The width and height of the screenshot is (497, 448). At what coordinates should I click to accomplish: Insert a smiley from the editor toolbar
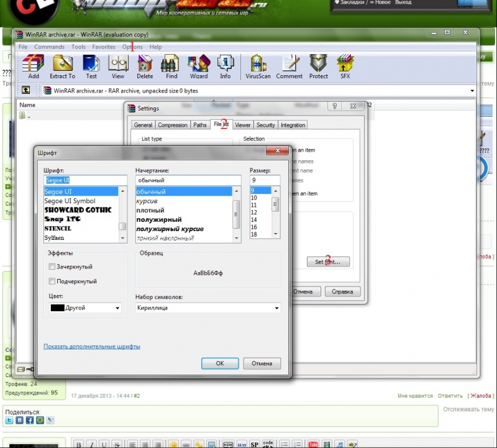click(x=173, y=444)
